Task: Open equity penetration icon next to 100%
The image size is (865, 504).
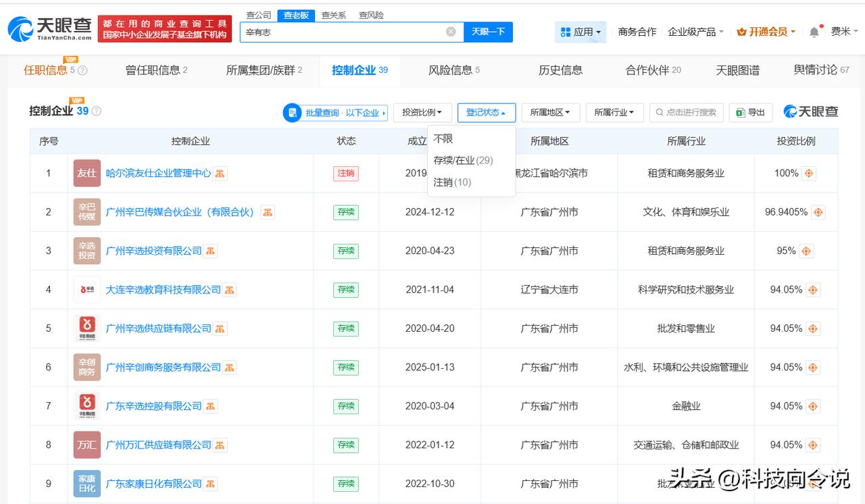Action: [809, 174]
